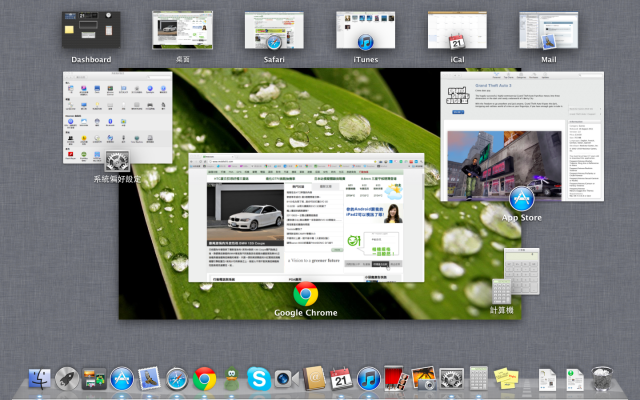640x400 pixels.
Task: Click the App Store badge on its window
Action: point(522,199)
